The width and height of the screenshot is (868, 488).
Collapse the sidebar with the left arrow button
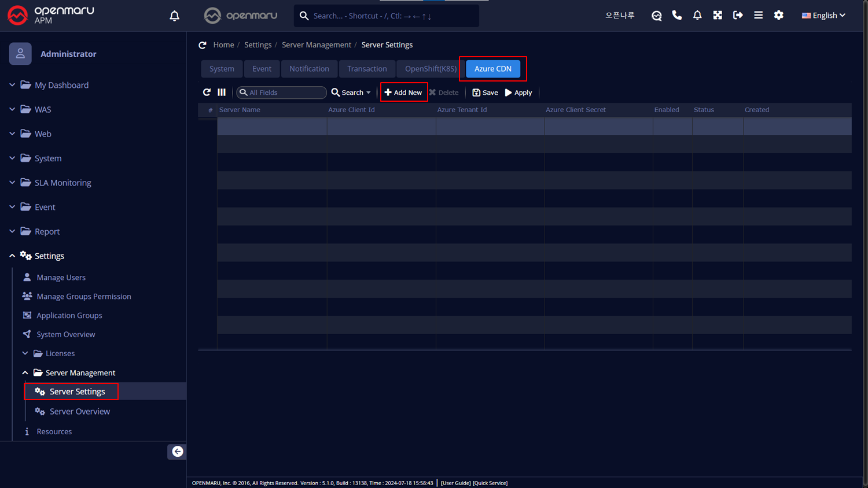tap(177, 452)
